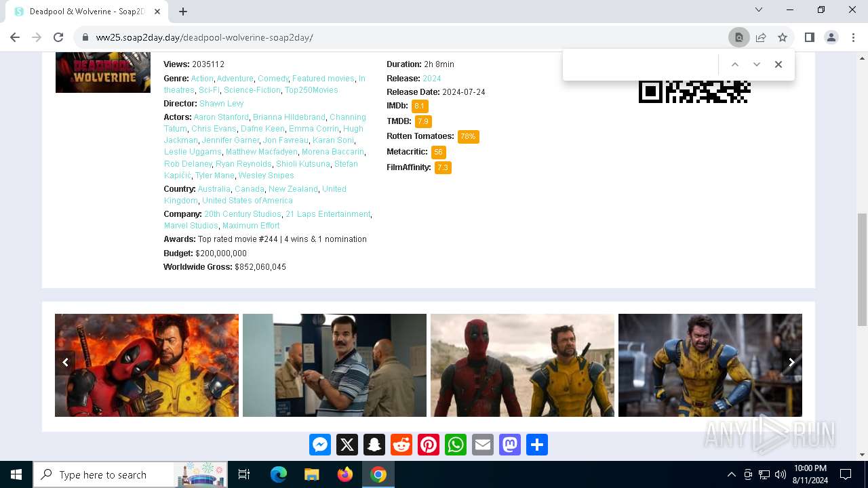Click the Rotten Tomatoes 78% badge
The height and width of the screenshot is (488, 868).
click(469, 136)
